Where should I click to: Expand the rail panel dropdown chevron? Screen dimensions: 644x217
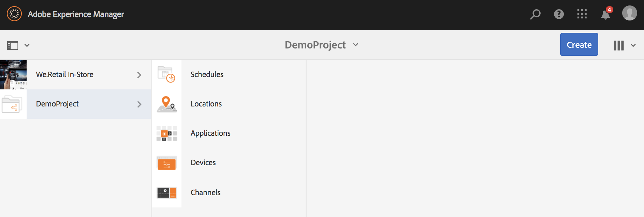27,45
